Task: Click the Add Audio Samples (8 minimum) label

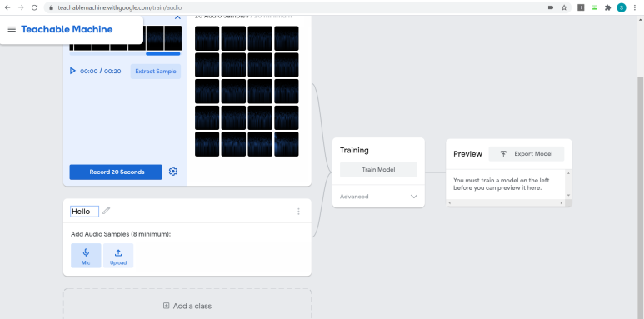Action: pyautogui.click(x=121, y=234)
